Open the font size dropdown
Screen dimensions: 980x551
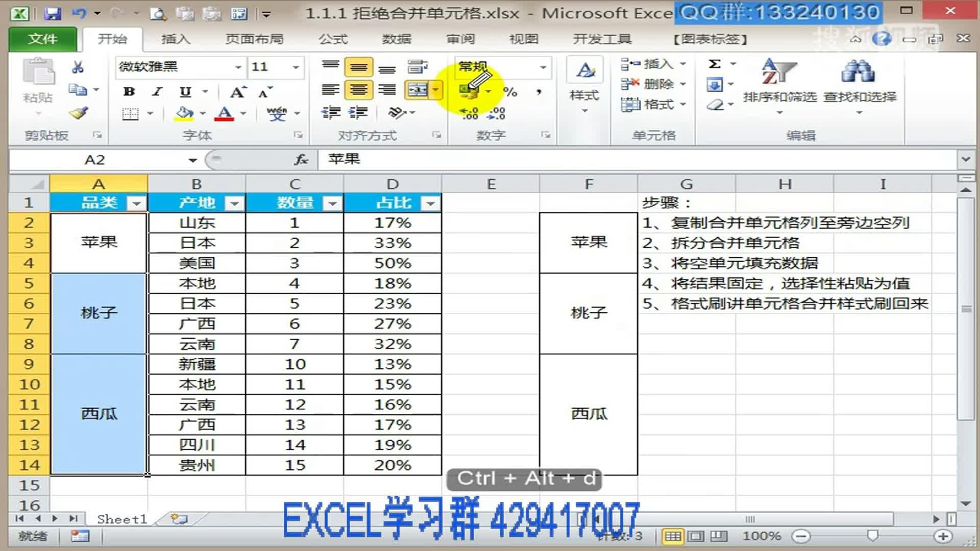click(296, 67)
